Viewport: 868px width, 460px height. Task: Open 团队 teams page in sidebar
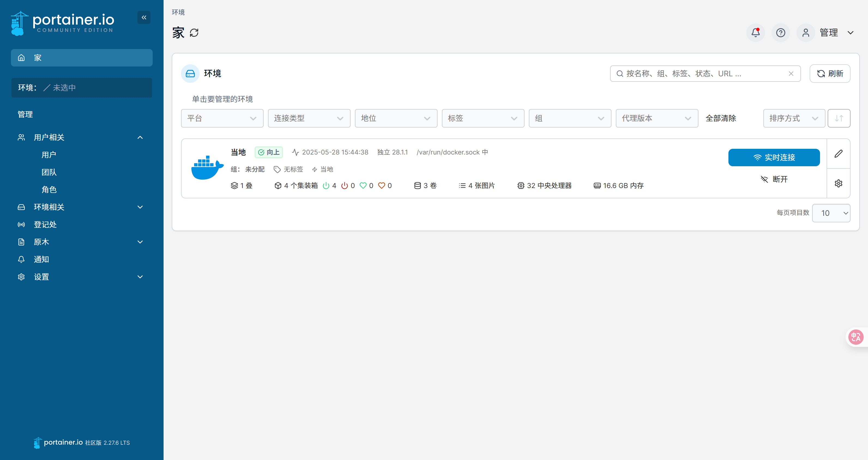pyautogui.click(x=49, y=172)
